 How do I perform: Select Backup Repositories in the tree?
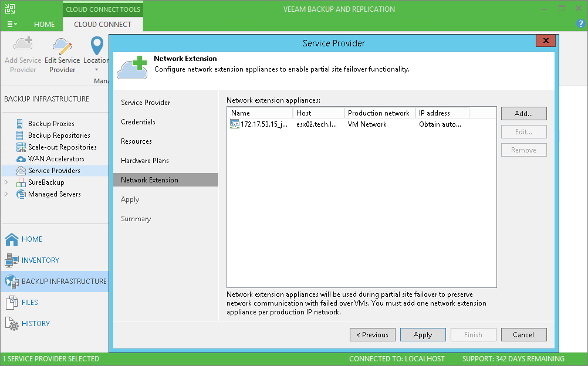[x=59, y=135]
